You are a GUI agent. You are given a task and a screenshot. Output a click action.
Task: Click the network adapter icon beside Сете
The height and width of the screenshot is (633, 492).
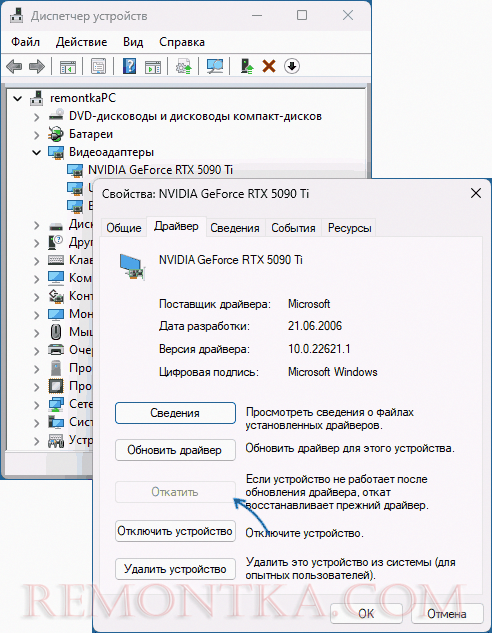pyautogui.click(x=56, y=404)
